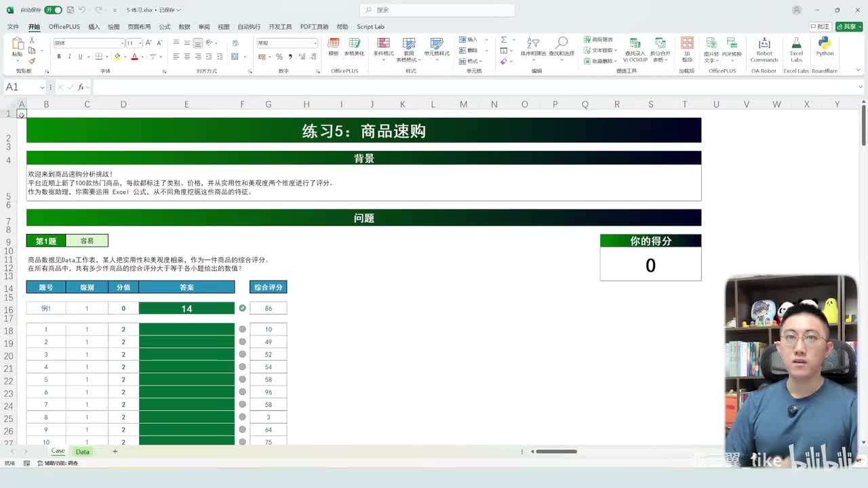Image resolution: width=868 pixels, height=488 pixels.
Task: Open the 文本提取 text extract dropdown
Action: (601, 50)
